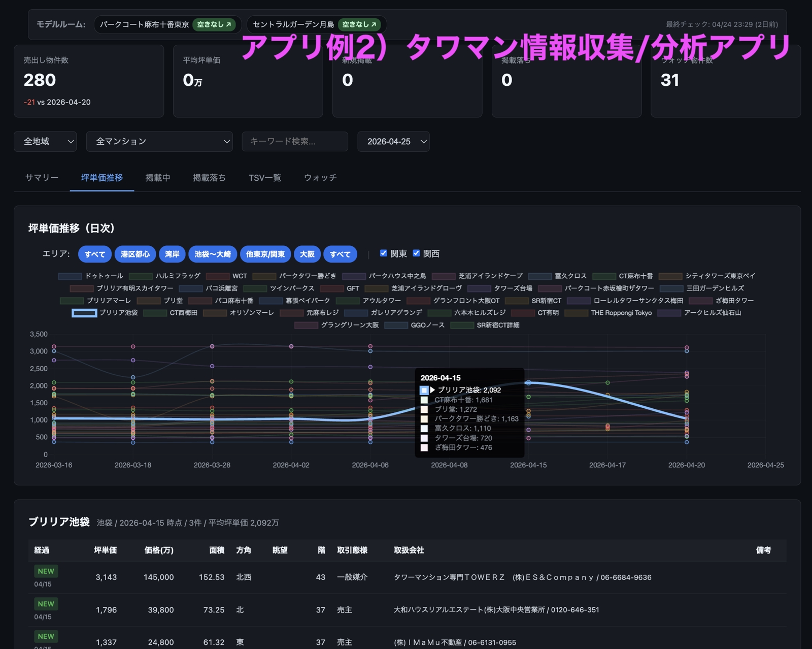Select the 港区都心 area filter
Image resolution: width=812 pixels, height=649 pixels.
click(x=135, y=254)
